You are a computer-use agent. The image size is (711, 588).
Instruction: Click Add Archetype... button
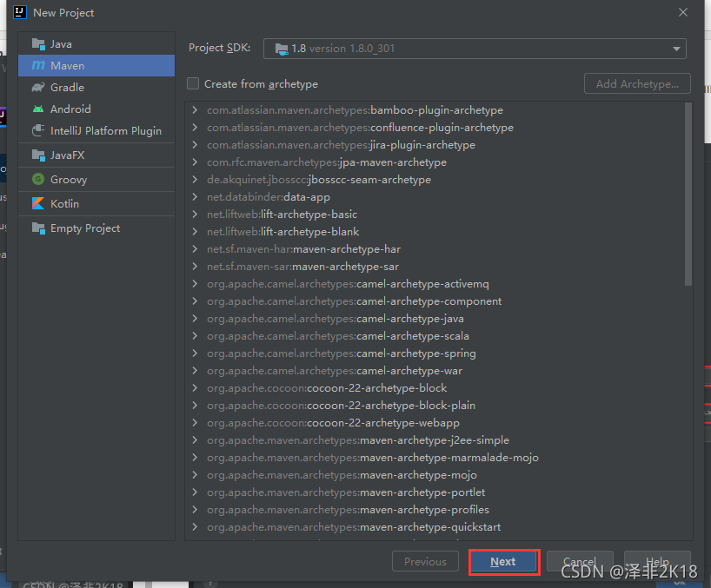coord(637,83)
